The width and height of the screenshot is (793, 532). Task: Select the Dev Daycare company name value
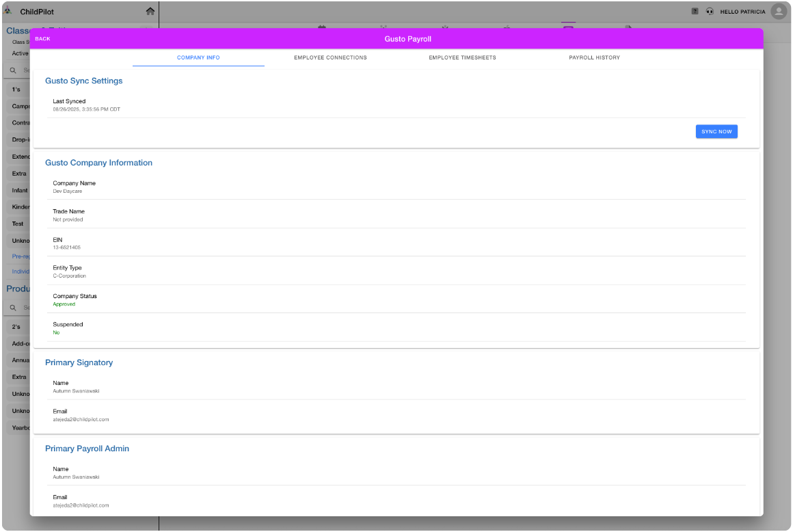67,191
